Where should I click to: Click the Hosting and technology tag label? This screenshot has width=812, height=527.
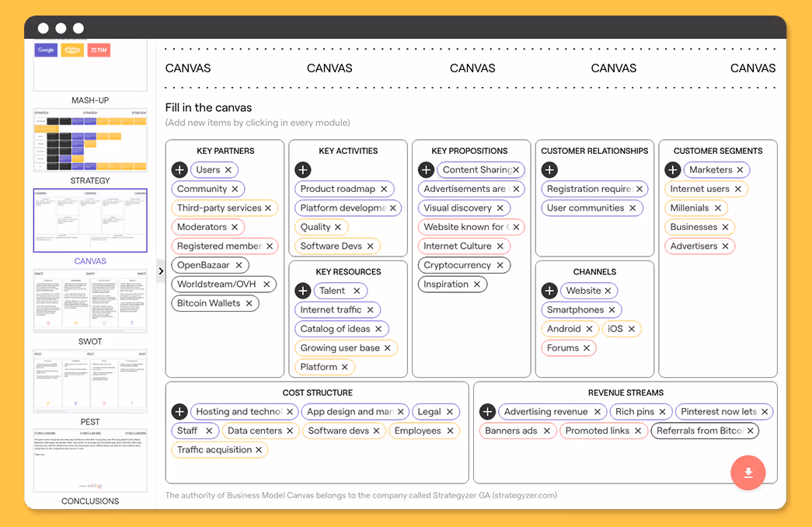click(x=239, y=411)
